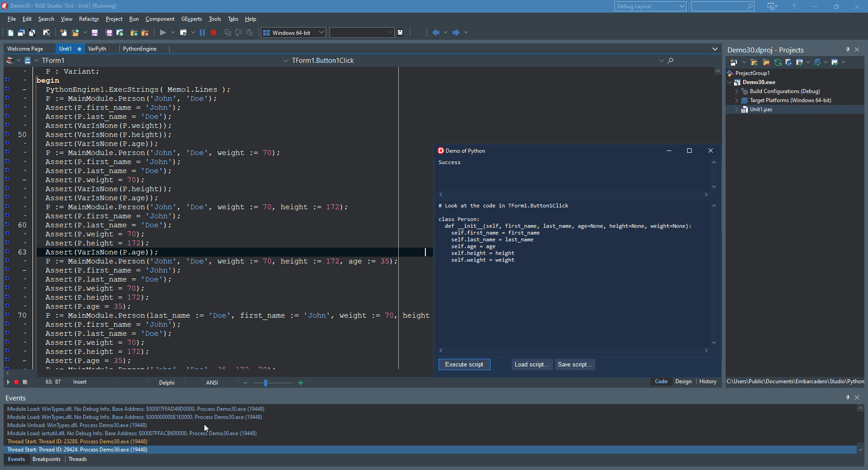
Task: Open the Breakpoints tab in Events panel
Action: pyautogui.click(x=47, y=459)
